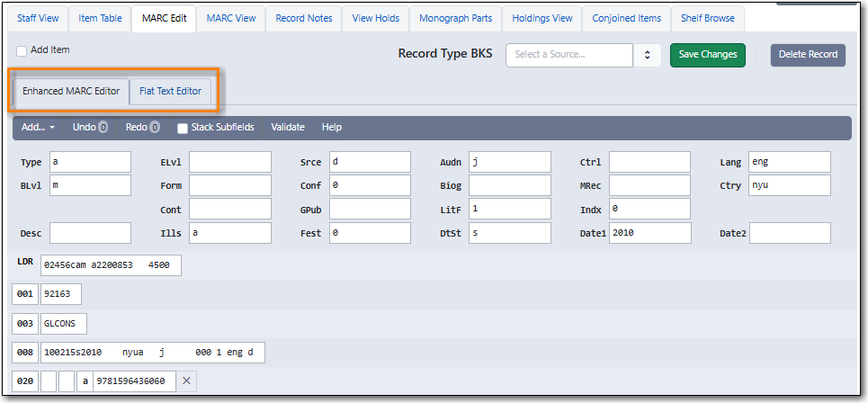Click the Save Changes button
The width and height of the screenshot is (868, 403).
tap(708, 55)
